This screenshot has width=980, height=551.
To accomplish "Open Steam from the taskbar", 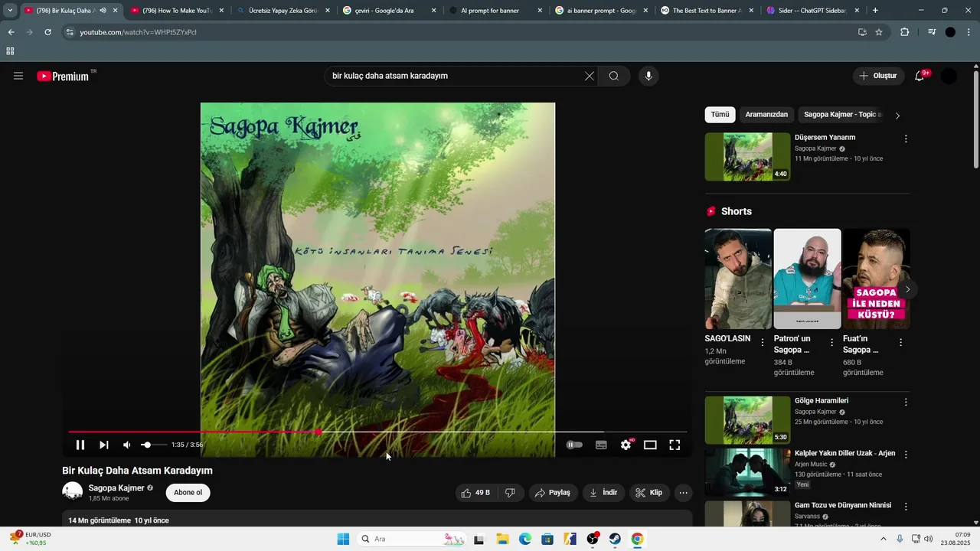I will 615,539.
